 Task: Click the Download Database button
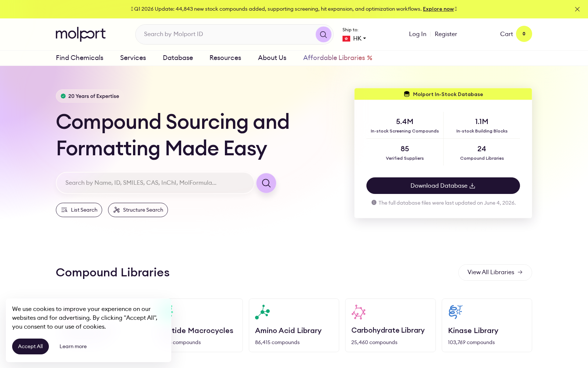[443, 186]
